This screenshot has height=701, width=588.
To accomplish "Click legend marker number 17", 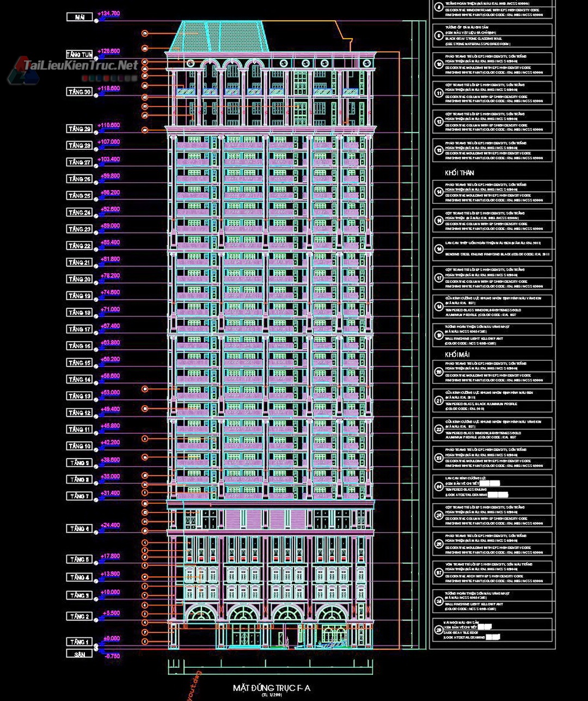I will pyautogui.click(x=439, y=278).
